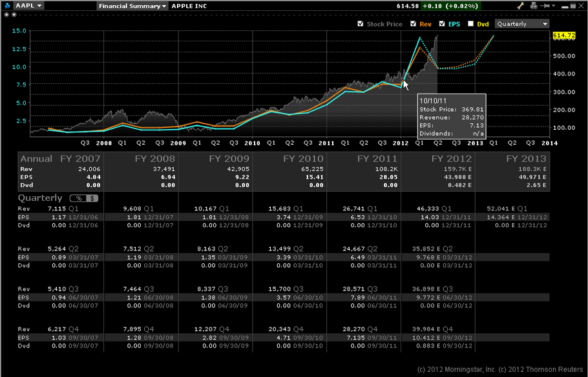The image size is (588, 377).
Task: Pin the window with the pushpin icon
Action: tap(545, 6)
